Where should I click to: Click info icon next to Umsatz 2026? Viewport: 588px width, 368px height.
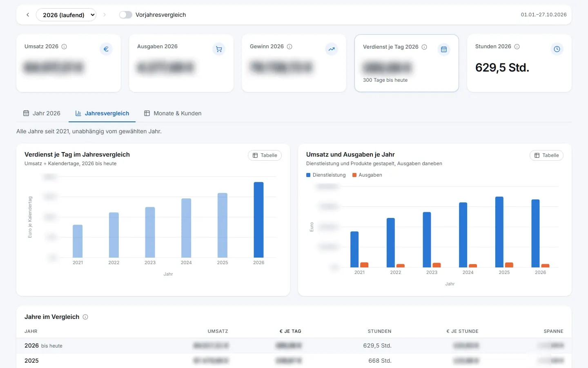coord(64,47)
